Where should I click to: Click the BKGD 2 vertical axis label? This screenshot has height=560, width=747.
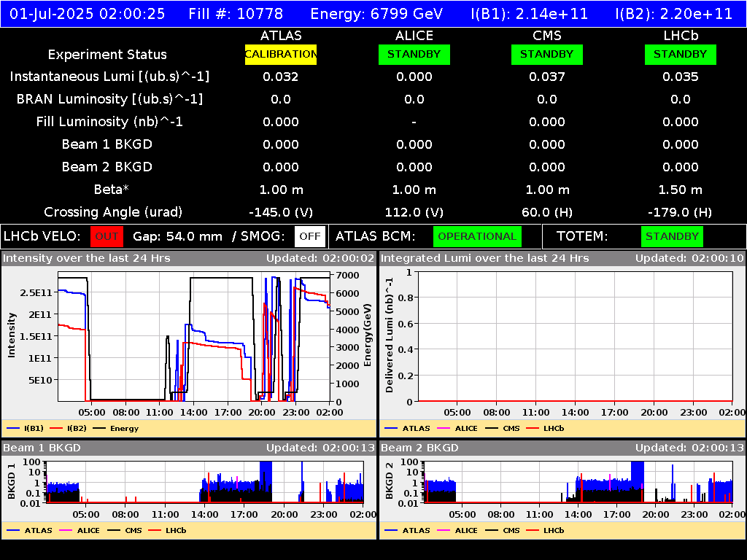(x=390, y=481)
